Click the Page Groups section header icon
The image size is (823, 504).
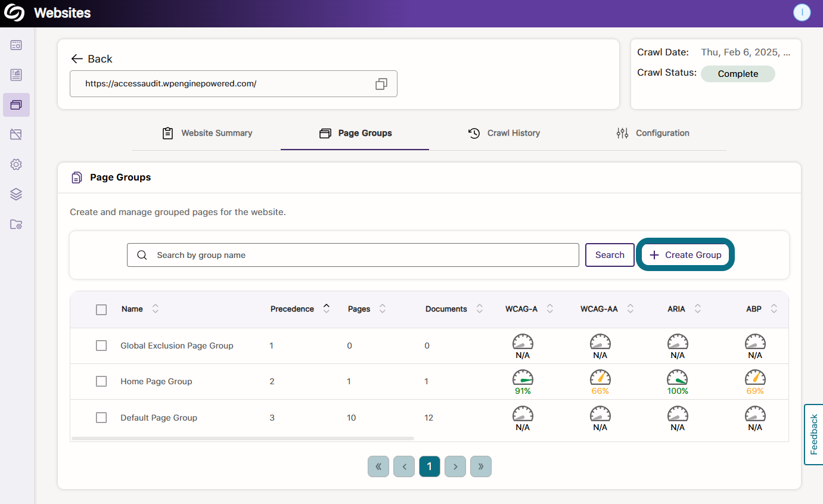pyautogui.click(x=77, y=178)
